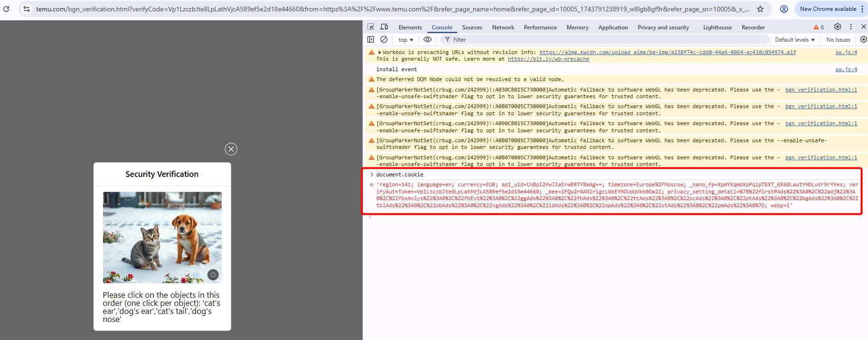Switch to the Network tab

click(503, 28)
